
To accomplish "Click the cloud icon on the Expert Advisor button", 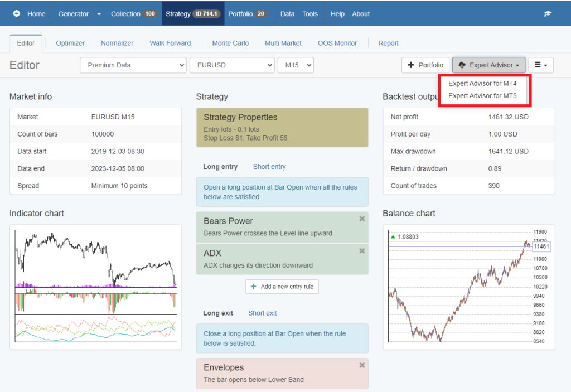I will (x=462, y=65).
